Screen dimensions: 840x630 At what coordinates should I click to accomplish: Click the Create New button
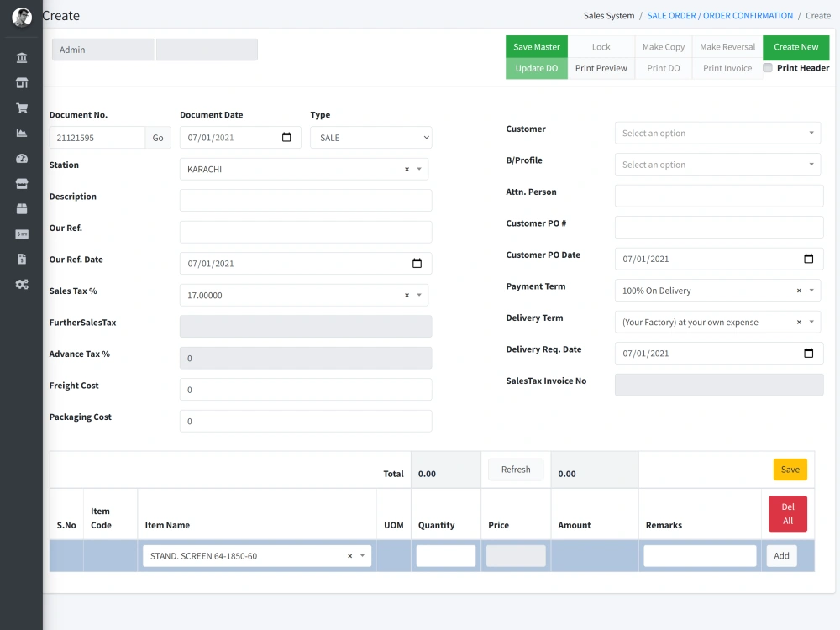[795, 47]
